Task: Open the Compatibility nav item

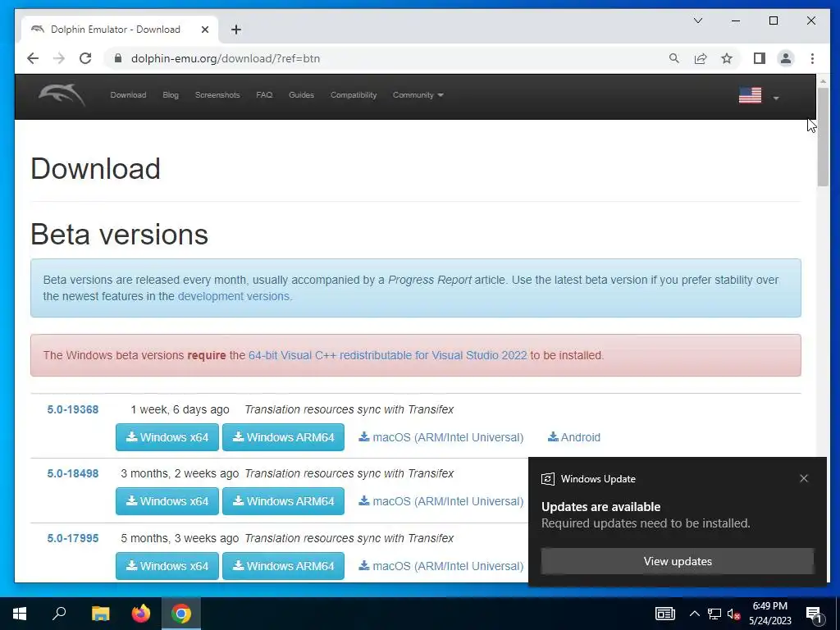Action: pos(354,95)
